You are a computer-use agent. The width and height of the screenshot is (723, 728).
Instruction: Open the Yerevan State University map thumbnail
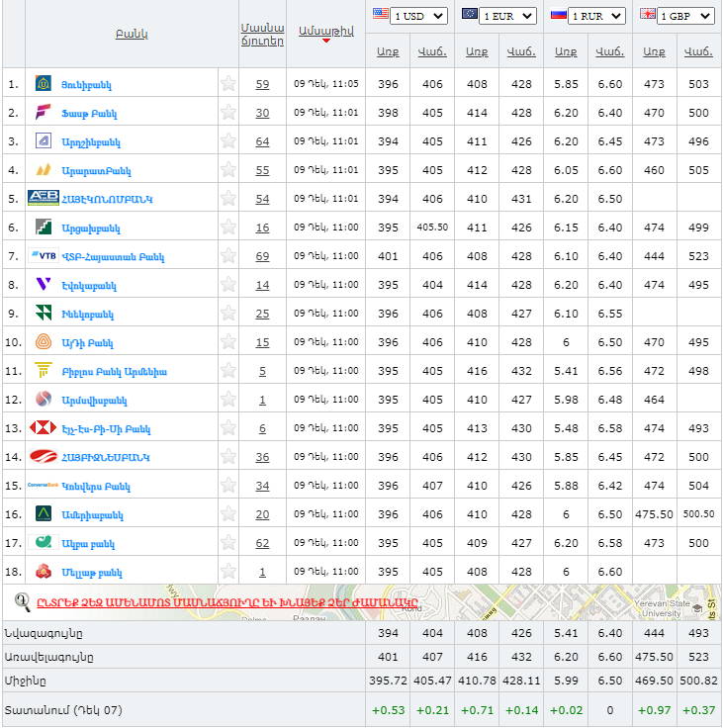[x=662, y=607]
